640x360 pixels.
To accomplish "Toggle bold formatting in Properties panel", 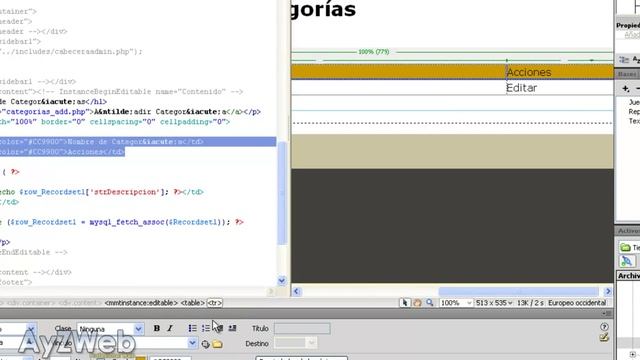I will pos(157,328).
